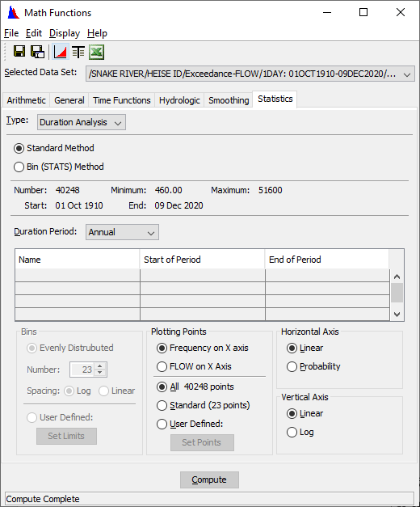Image resolution: width=420 pixels, height=507 pixels.
Task: Select Probability for the Horizontal Axis
Action: click(x=292, y=366)
